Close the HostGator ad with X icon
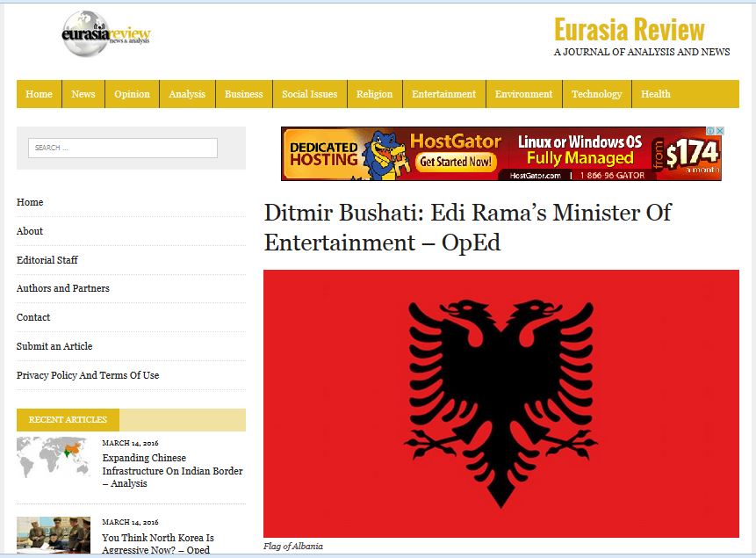Image resolution: width=756 pixels, height=558 pixels. click(718, 132)
